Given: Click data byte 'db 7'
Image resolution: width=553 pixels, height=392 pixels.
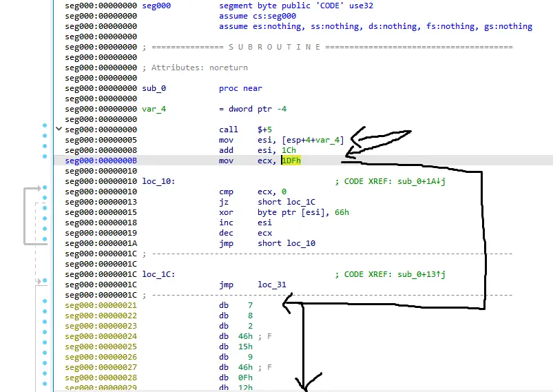Looking at the screenshot, I should click(236, 306).
